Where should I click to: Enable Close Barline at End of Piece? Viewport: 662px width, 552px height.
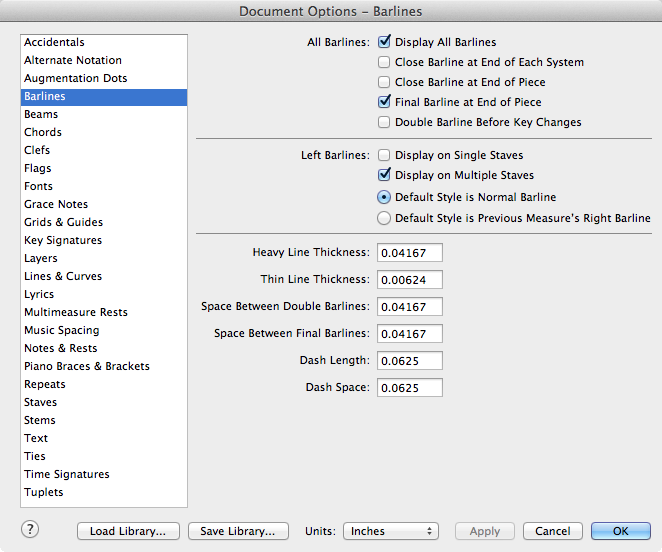384,82
